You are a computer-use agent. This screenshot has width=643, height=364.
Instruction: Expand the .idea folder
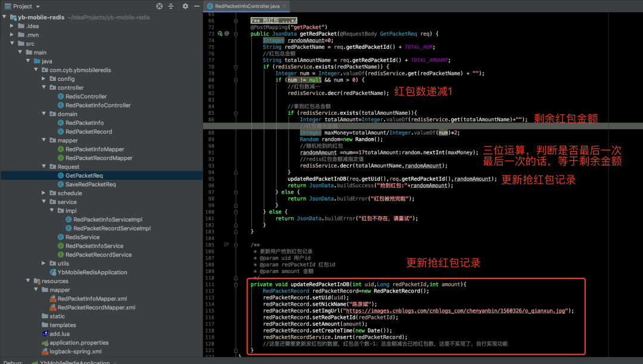pos(13,26)
